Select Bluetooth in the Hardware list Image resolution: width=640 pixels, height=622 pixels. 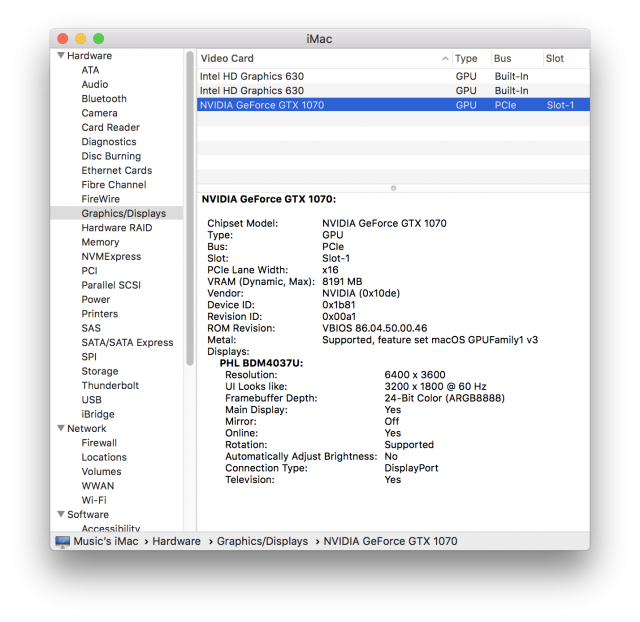pyautogui.click(x=104, y=99)
